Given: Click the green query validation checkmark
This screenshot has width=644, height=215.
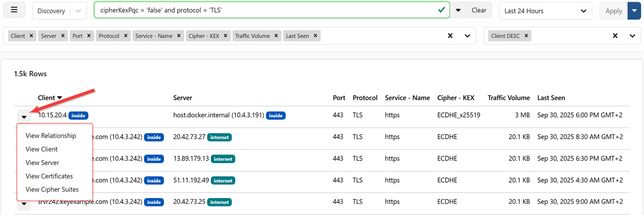Looking at the screenshot, I should pos(441,10).
